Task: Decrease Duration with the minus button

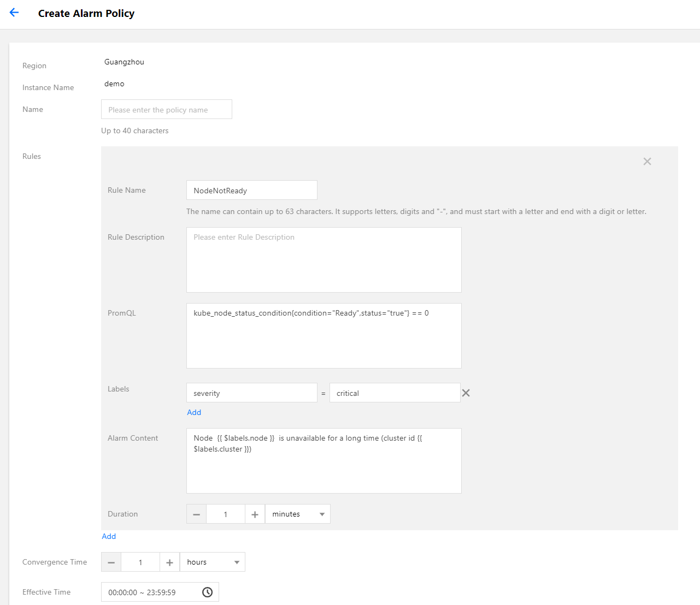Action: click(197, 514)
